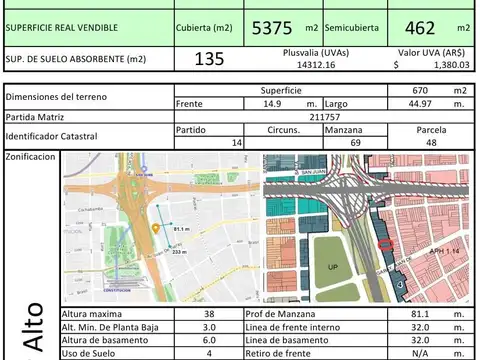
Task: Click the Plusvalia (UVAs) heading
Action: 316,53
